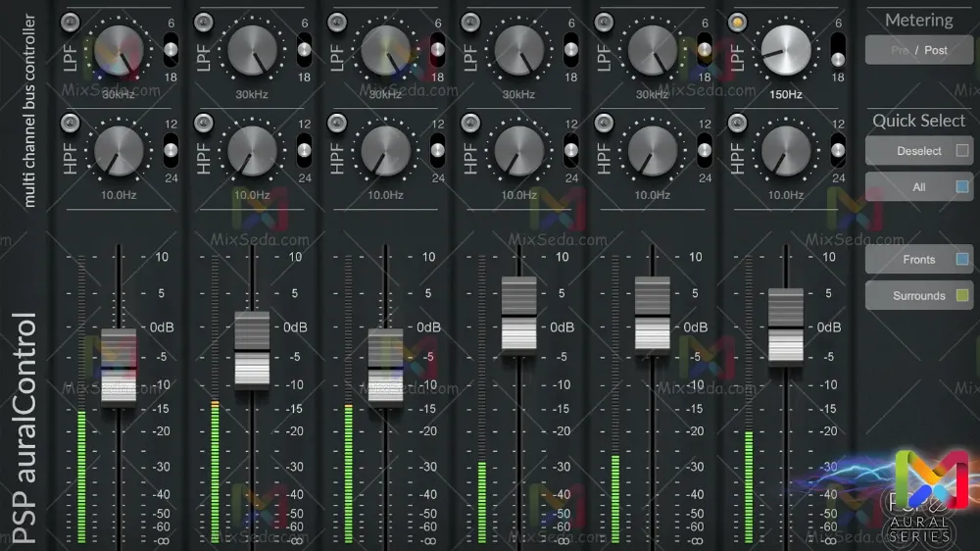Toggle the first channel's LPF 6/18 slope switch
This screenshot has height=551, width=980.
(x=171, y=49)
